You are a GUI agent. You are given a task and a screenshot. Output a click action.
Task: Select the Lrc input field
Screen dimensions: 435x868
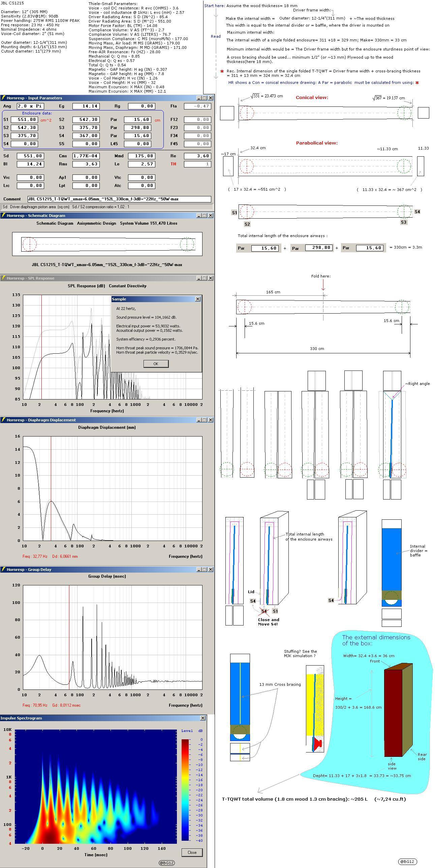pos(30,186)
